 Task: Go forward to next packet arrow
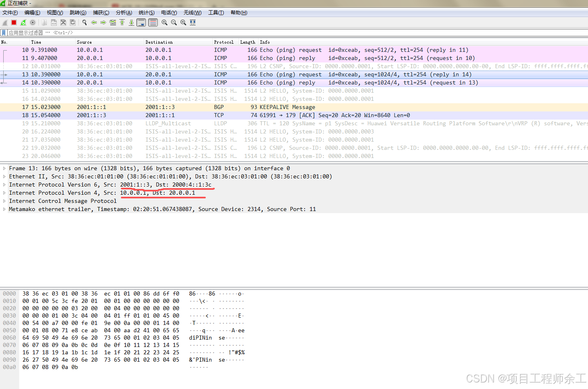point(103,23)
